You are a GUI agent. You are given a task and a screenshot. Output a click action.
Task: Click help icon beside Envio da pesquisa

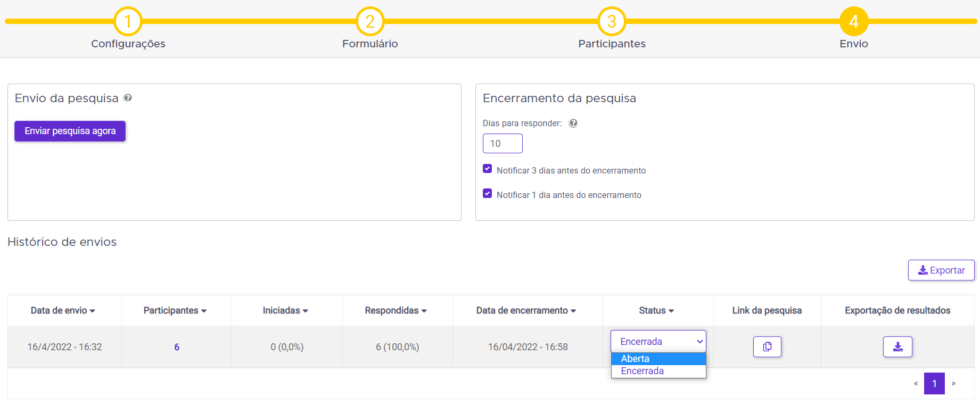[x=128, y=98]
